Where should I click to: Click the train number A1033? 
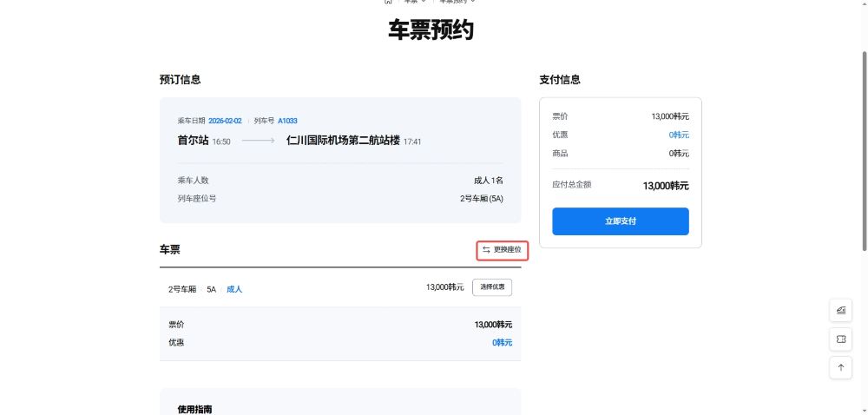pos(287,121)
